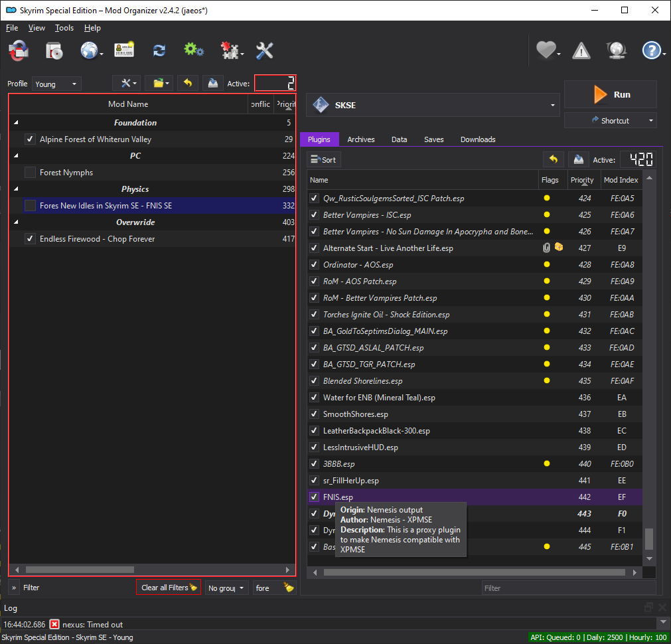Image resolution: width=671 pixels, height=644 pixels.
Task: Disable Alpine Forest of Whiterun Valley mod
Action: pyautogui.click(x=30, y=139)
